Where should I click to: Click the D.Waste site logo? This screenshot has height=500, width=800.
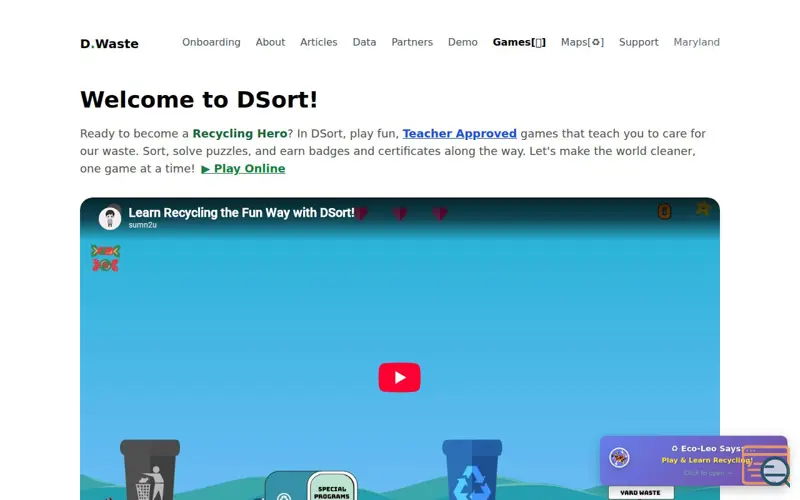pyautogui.click(x=109, y=43)
